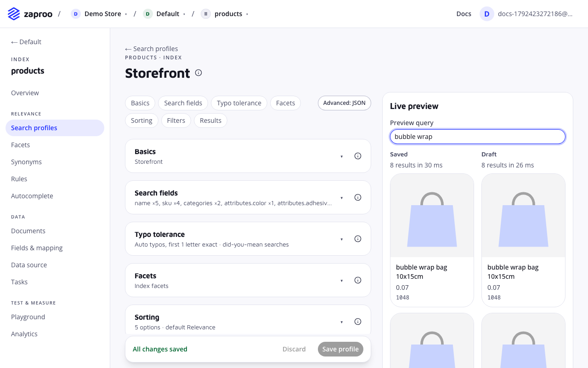Show info for the Sorting section

(358, 322)
